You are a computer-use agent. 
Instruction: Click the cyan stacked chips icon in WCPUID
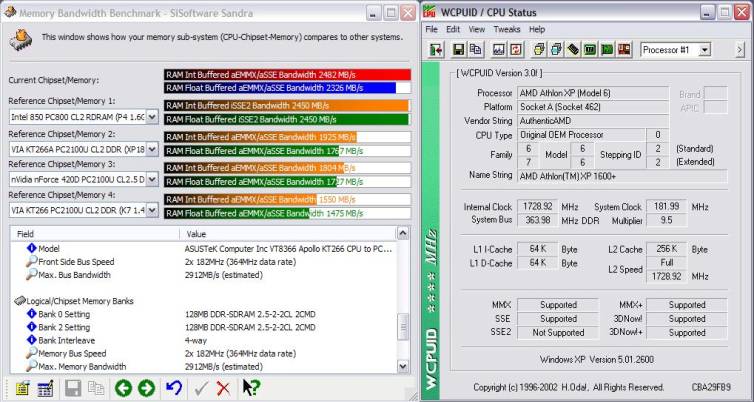pos(556,50)
